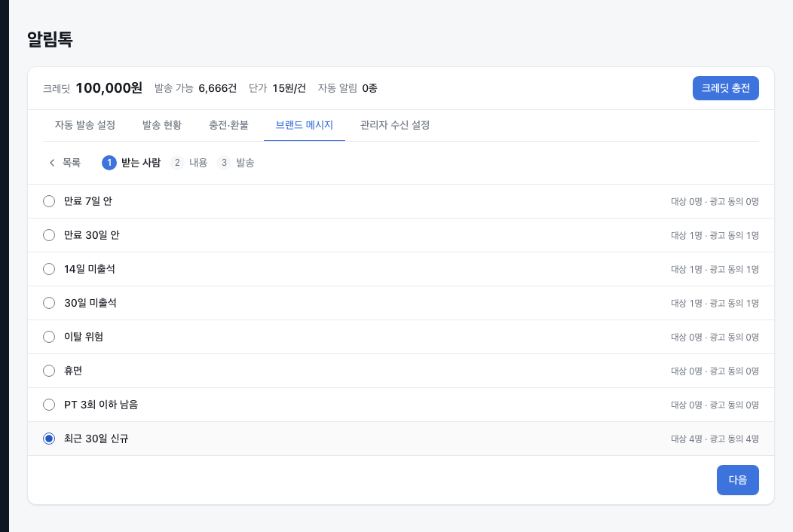Return to the 목록 list link
Image resolution: width=793 pixels, height=532 pixels.
pyautogui.click(x=72, y=162)
